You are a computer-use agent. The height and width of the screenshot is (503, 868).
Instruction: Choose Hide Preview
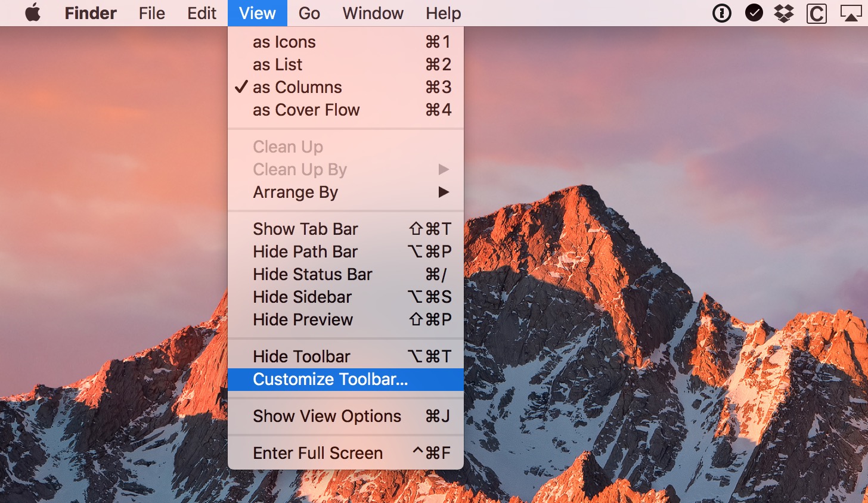(x=346, y=320)
